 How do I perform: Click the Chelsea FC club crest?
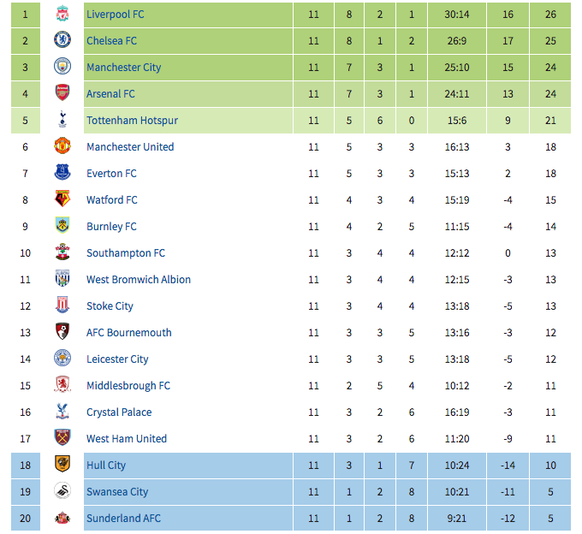click(x=62, y=40)
